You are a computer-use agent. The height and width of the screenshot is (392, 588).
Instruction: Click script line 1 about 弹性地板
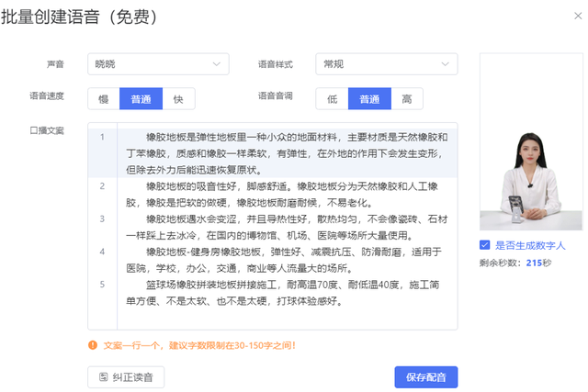[x=287, y=153]
